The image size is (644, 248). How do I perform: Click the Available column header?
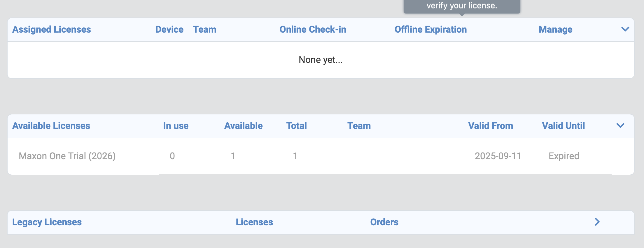click(x=243, y=126)
